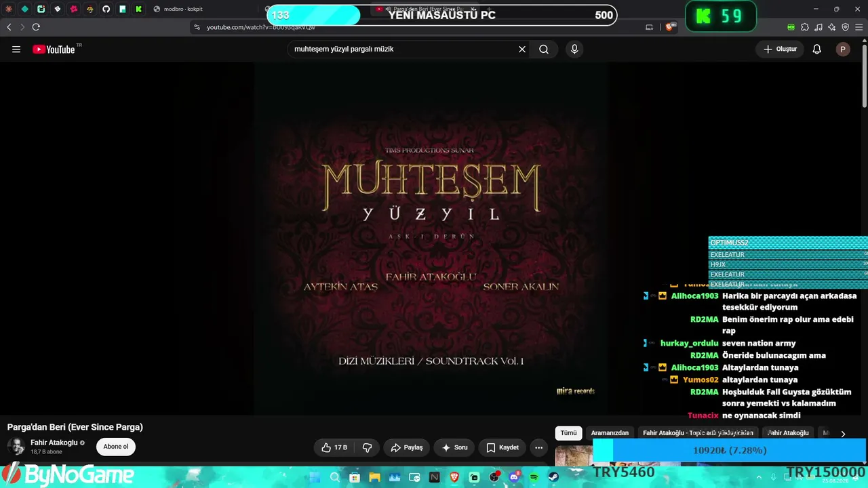Open site information icon in address bar
868x488 pixels.
(x=197, y=27)
